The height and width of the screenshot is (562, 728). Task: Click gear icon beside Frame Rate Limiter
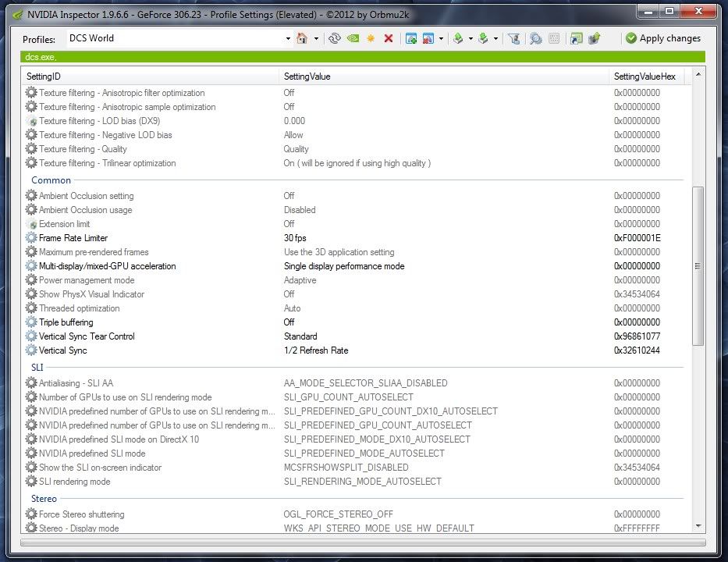point(31,238)
